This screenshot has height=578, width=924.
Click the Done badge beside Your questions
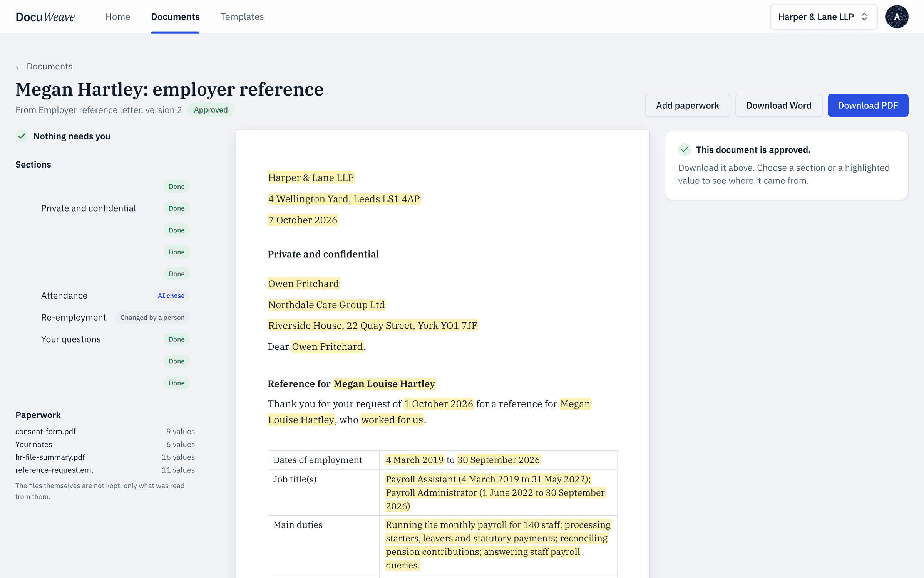click(x=177, y=339)
